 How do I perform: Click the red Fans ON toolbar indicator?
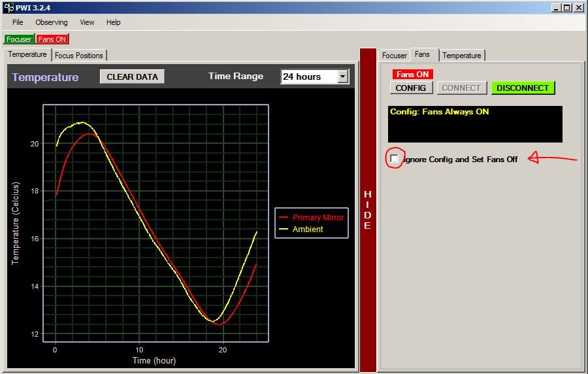52,39
